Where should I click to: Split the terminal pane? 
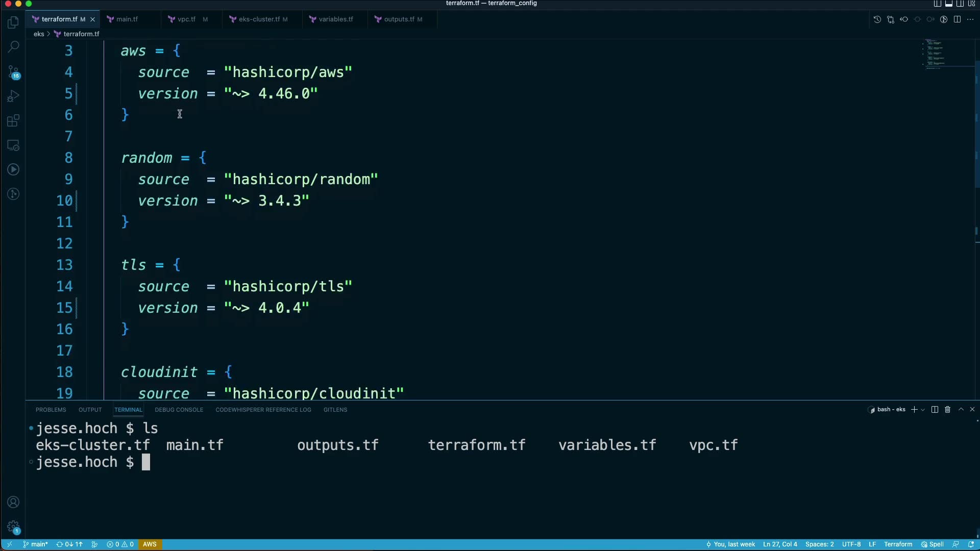point(935,410)
